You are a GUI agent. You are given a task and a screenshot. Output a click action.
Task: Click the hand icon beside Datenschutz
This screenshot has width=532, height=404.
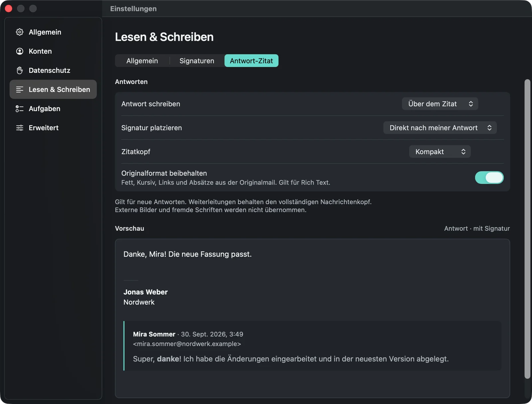[x=20, y=70]
